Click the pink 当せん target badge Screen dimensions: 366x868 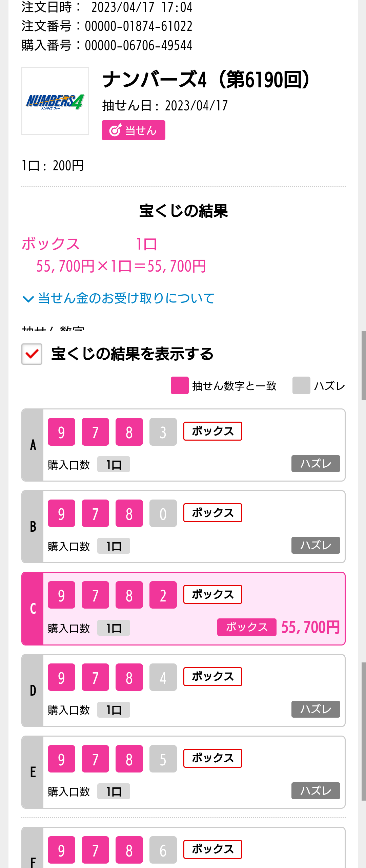(x=134, y=130)
